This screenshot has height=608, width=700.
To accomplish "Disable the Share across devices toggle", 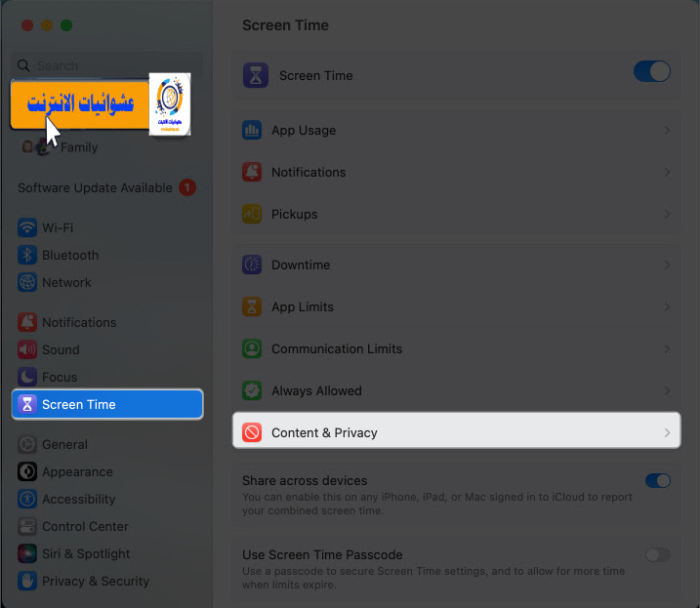I will click(x=658, y=481).
